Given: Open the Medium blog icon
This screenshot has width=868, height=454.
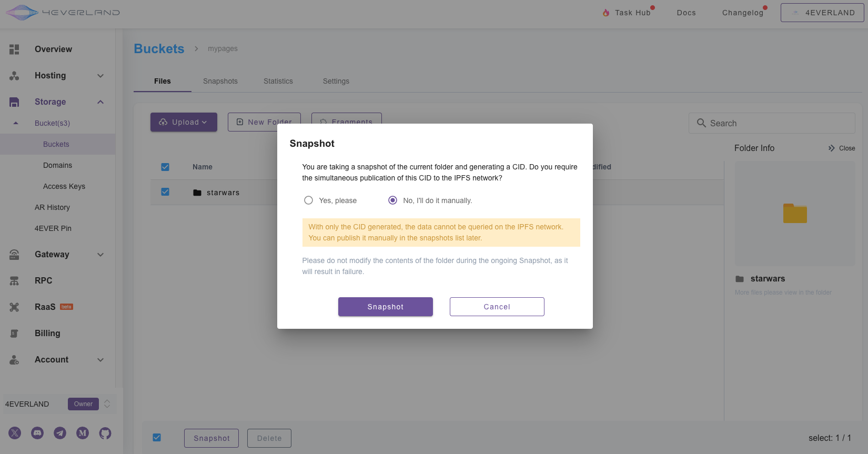Looking at the screenshot, I should click(x=83, y=433).
